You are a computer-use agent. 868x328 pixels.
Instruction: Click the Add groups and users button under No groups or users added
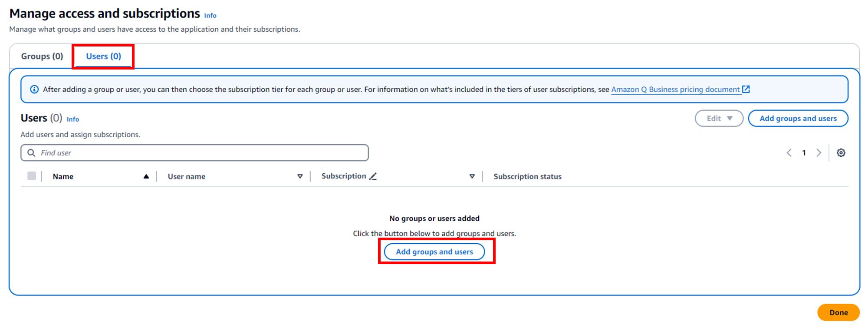tap(434, 252)
